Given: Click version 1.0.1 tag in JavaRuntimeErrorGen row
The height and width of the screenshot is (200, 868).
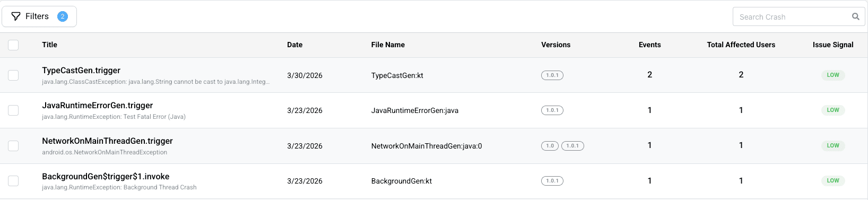Looking at the screenshot, I should (x=552, y=110).
